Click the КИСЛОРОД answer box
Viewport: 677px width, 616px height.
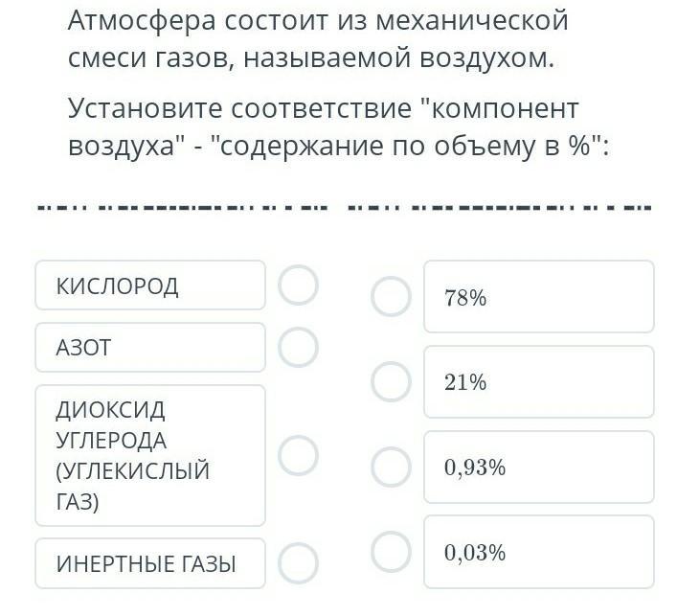pyautogui.click(x=150, y=285)
